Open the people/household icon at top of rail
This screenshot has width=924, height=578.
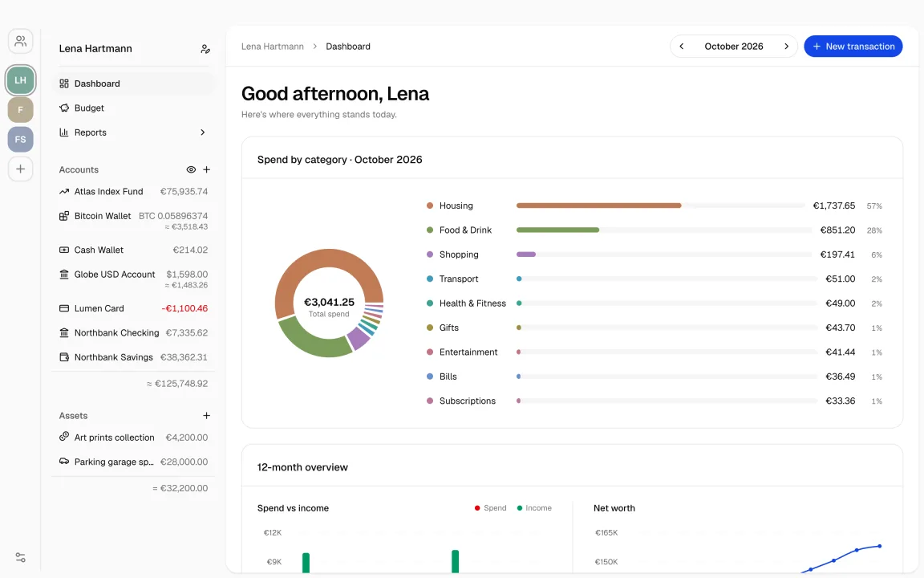20,41
